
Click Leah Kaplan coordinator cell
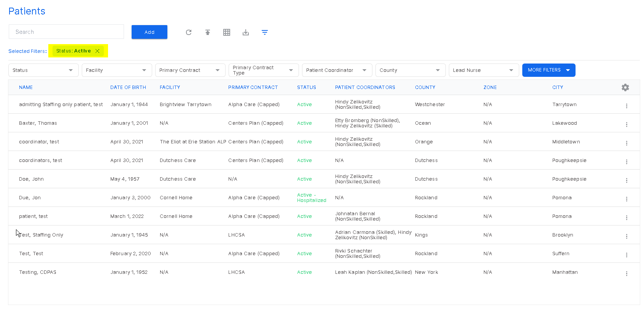coord(374,272)
